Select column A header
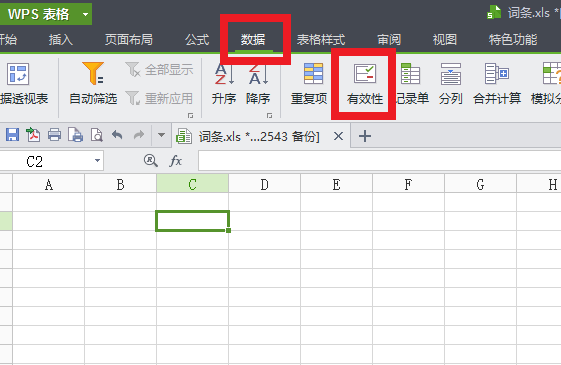561x365 pixels. pos(49,184)
